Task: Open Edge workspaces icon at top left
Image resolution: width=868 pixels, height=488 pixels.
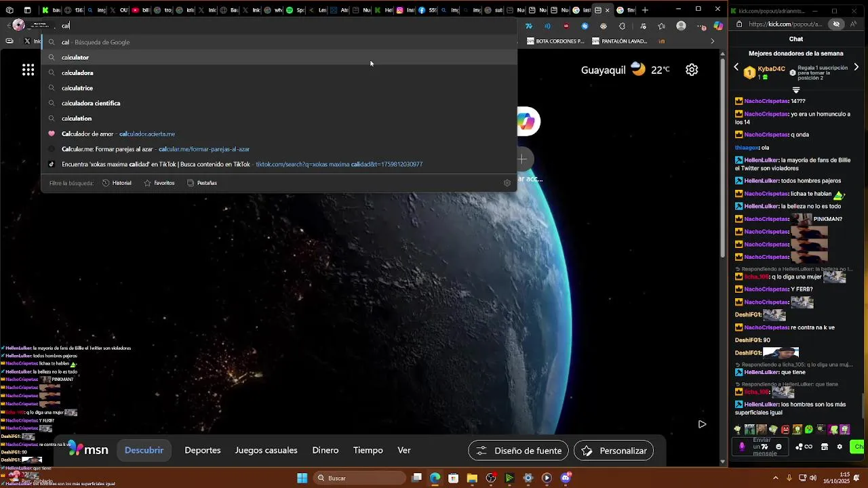Action: click(x=9, y=10)
